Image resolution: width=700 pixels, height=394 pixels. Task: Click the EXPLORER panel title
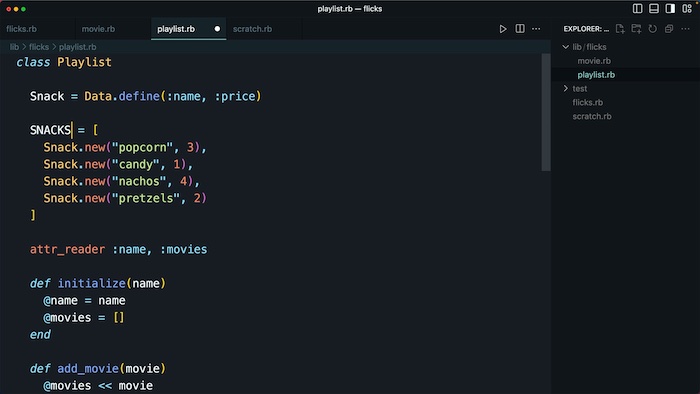click(586, 29)
